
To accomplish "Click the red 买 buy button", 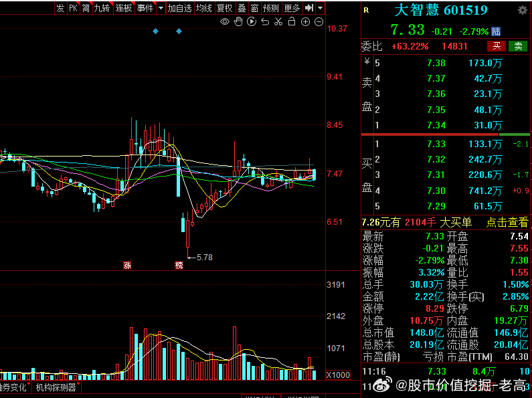I will coord(497,46).
